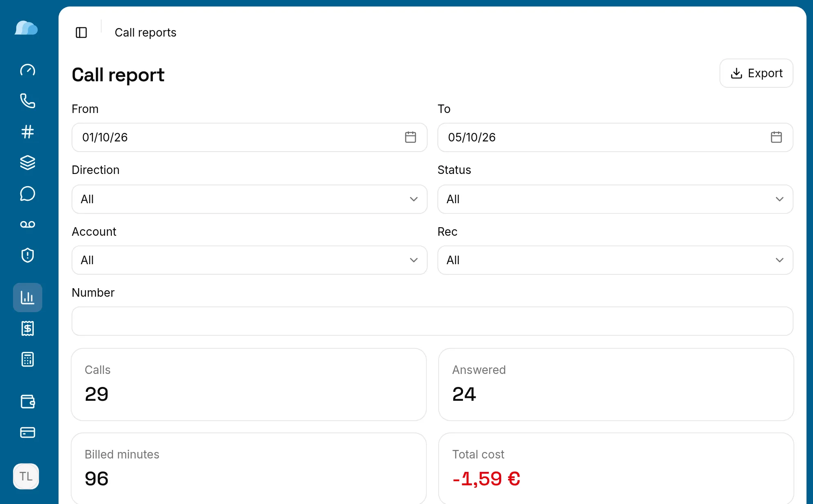Expand the Direction dropdown

pos(250,199)
